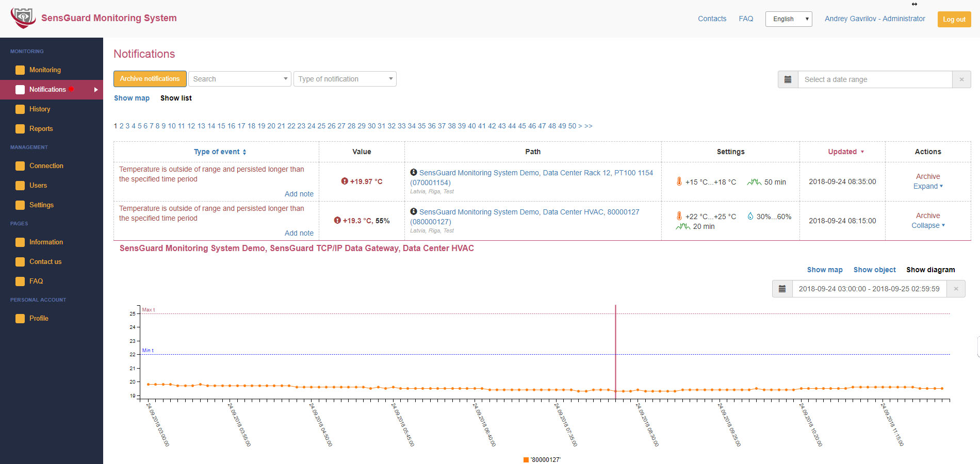980x464 pixels.
Task: Expand the first notification row
Action: coord(927,186)
